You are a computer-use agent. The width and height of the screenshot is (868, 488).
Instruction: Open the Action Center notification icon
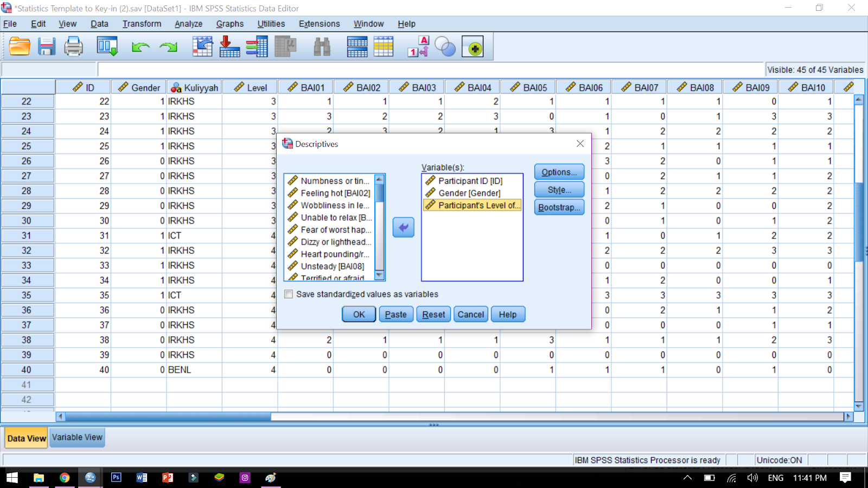coord(845,478)
